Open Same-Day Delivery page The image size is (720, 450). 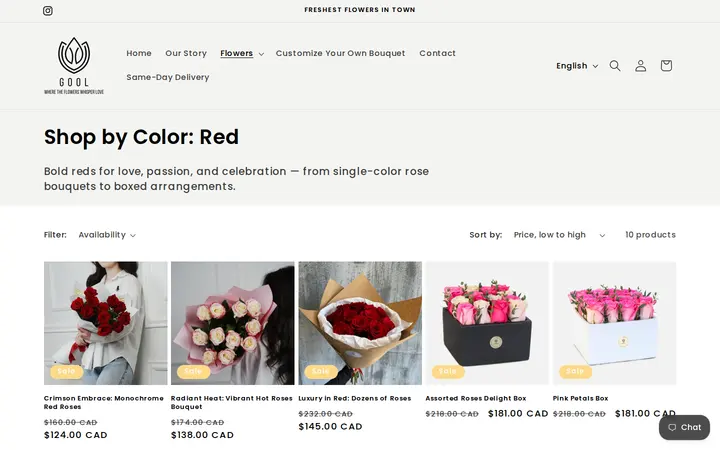click(x=168, y=77)
